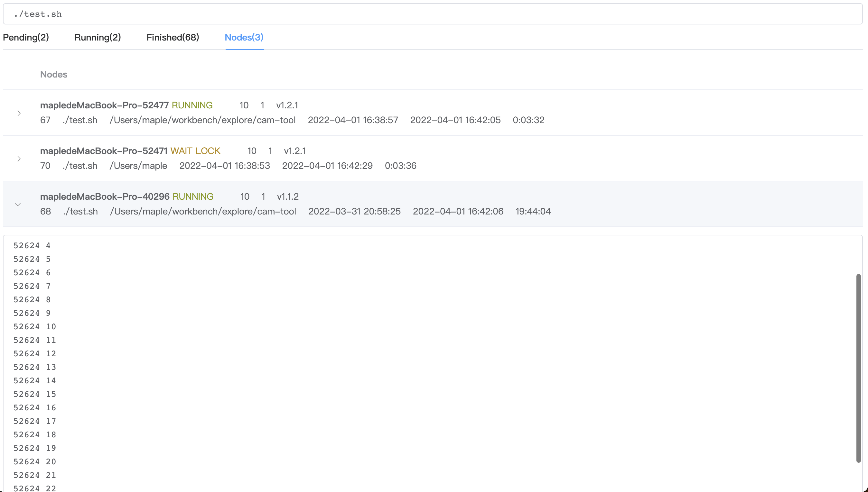Screen dimensions: 868x492
Task: Click the node id 68
Action: (x=46, y=211)
